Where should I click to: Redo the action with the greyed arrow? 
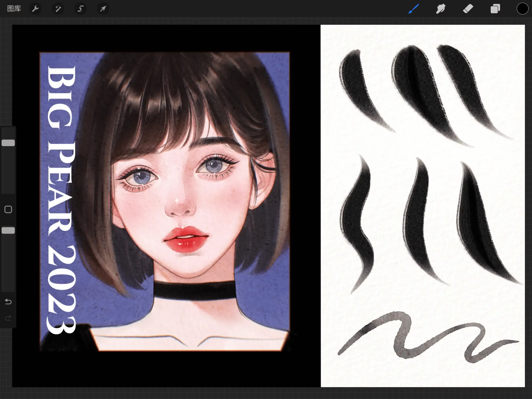[8, 318]
